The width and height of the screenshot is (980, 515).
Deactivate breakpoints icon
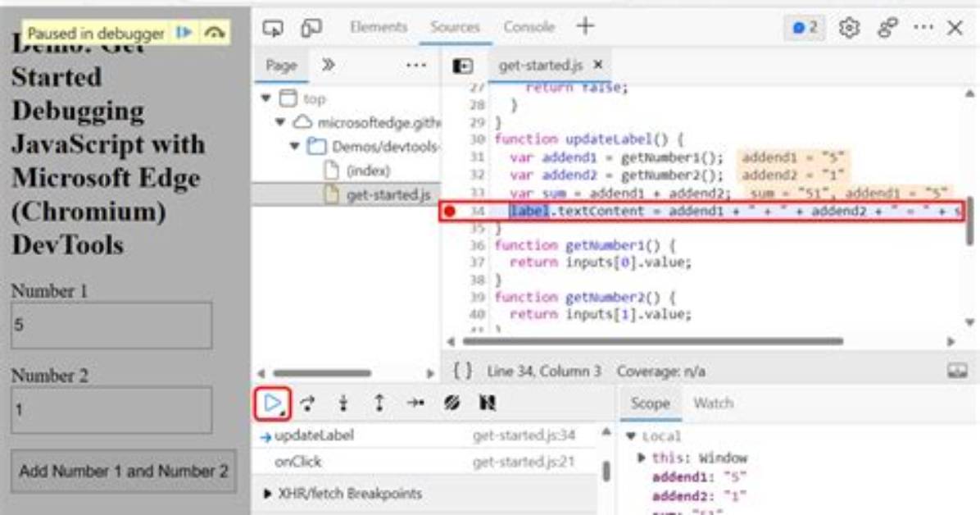(x=451, y=403)
